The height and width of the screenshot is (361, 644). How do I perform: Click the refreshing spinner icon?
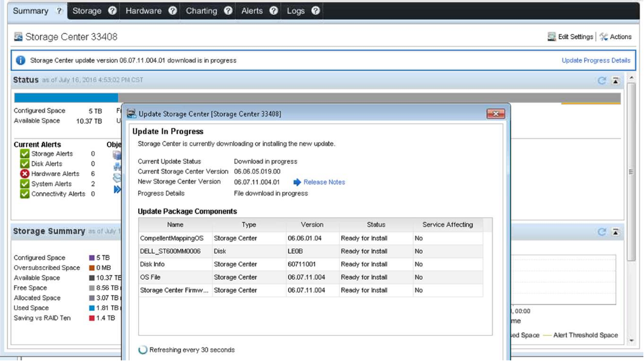[x=143, y=350]
